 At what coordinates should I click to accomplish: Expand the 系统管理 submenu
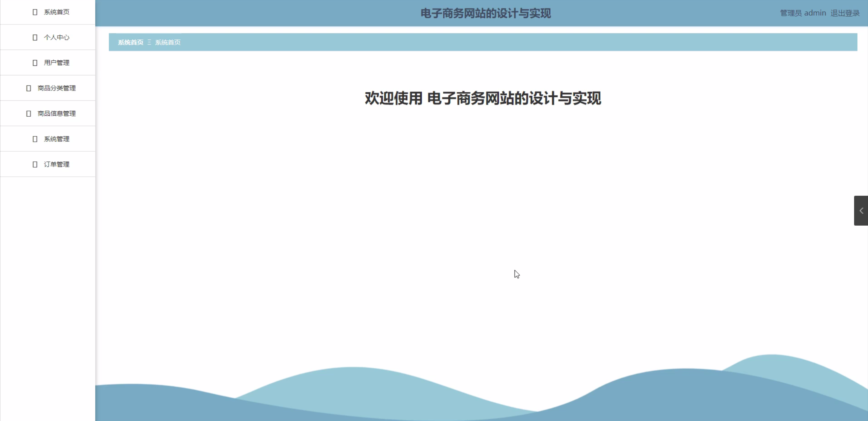coord(56,139)
